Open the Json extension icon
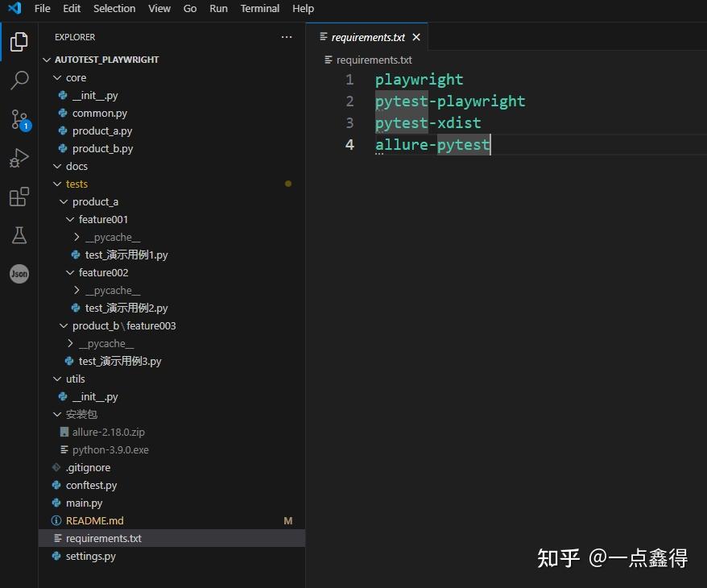Screen dimensions: 707x588 pyautogui.click(x=19, y=274)
